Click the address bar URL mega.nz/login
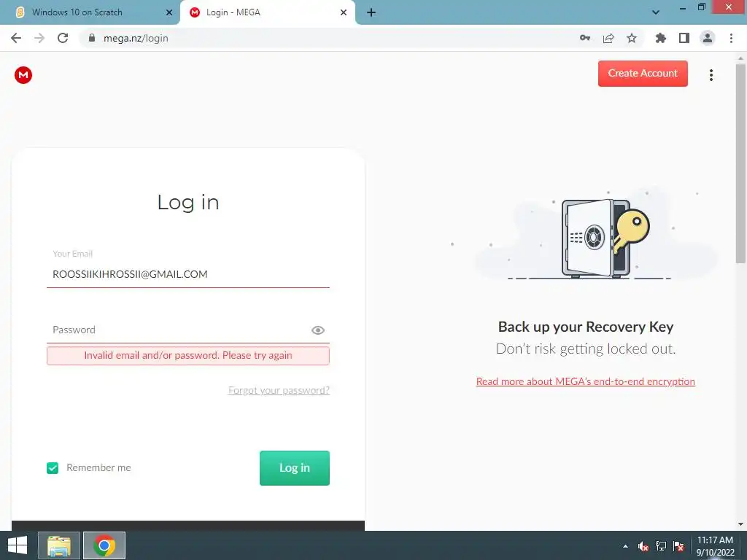The image size is (747, 560). 136,38
